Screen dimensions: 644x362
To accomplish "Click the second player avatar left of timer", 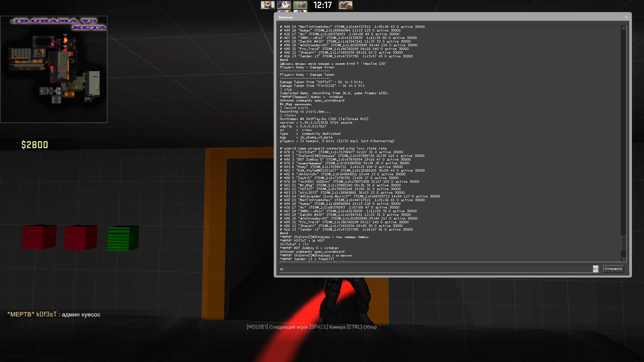I will [284, 5].
